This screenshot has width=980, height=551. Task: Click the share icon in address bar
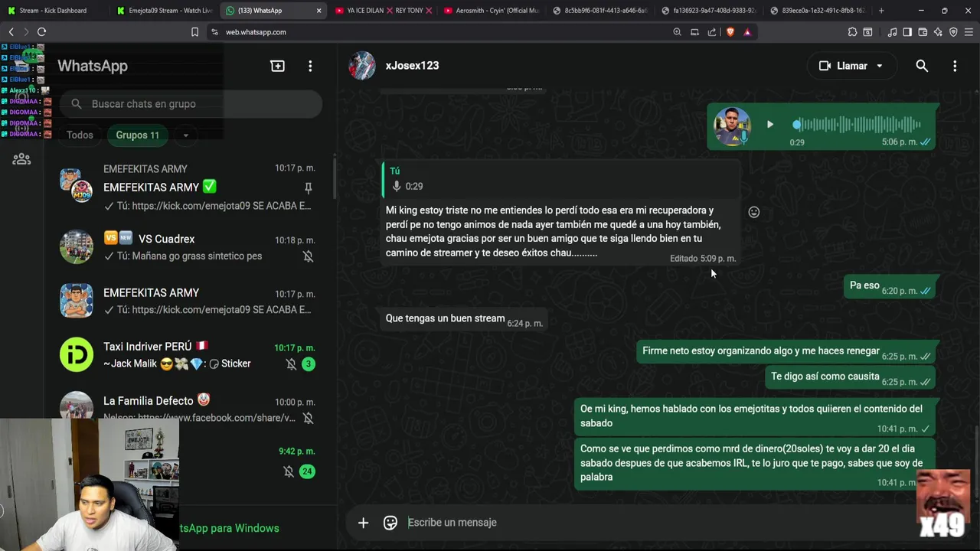tap(712, 32)
